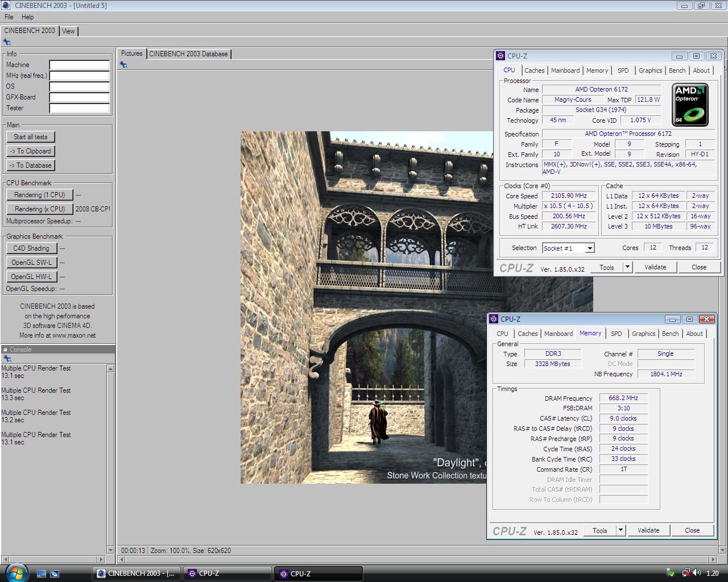Switch to the CINEBENCH 2003 taskbar button

(137, 573)
